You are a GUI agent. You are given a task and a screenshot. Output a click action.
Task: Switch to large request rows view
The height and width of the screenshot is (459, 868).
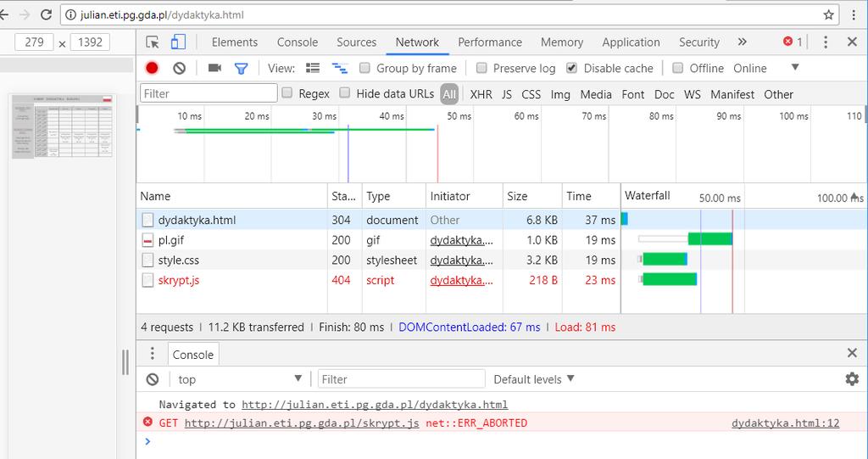(x=313, y=68)
